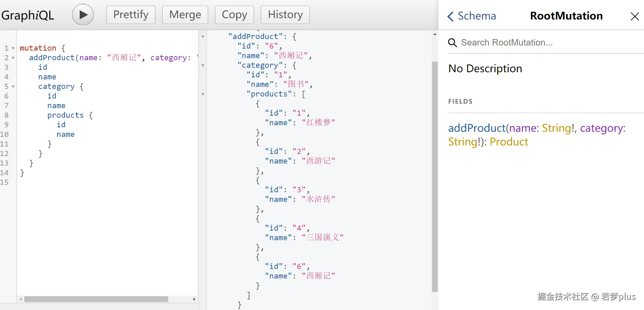Copy the query with the Copy button
Image resolution: width=644 pixels, height=310 pixels.
point(234,15)
